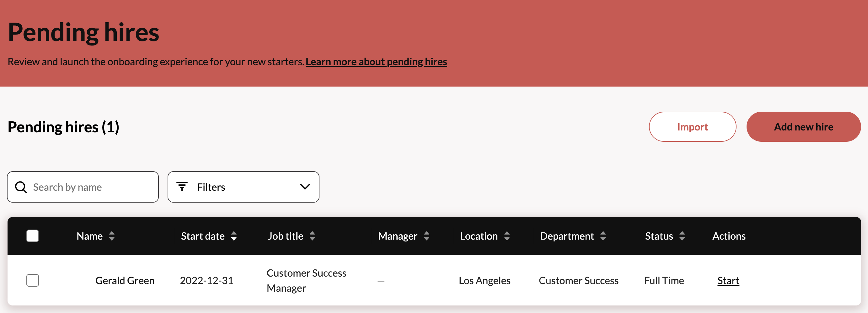The width and height of the screenshot is (868, 313).
Task: Click the Start date column header label
Action: 202,236
